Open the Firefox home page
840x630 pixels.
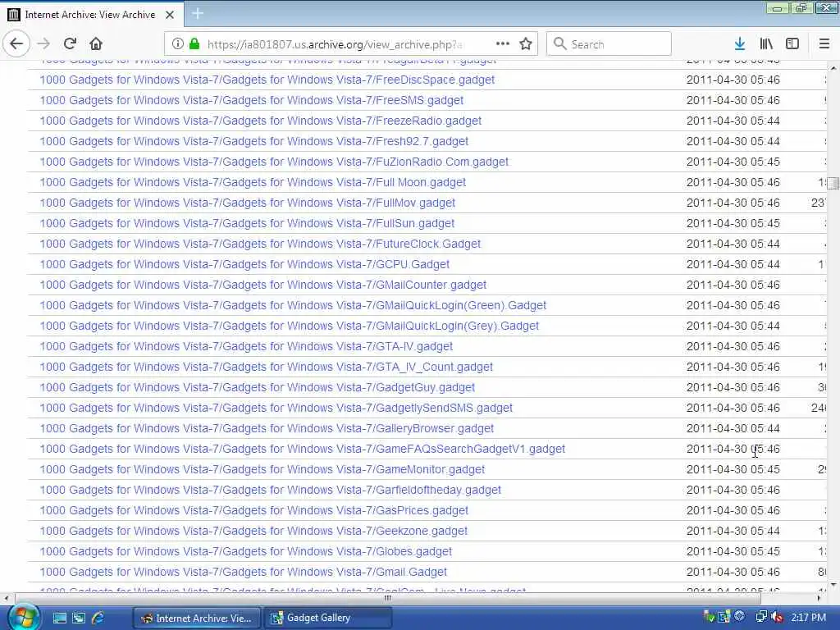(x=96, y=44)
